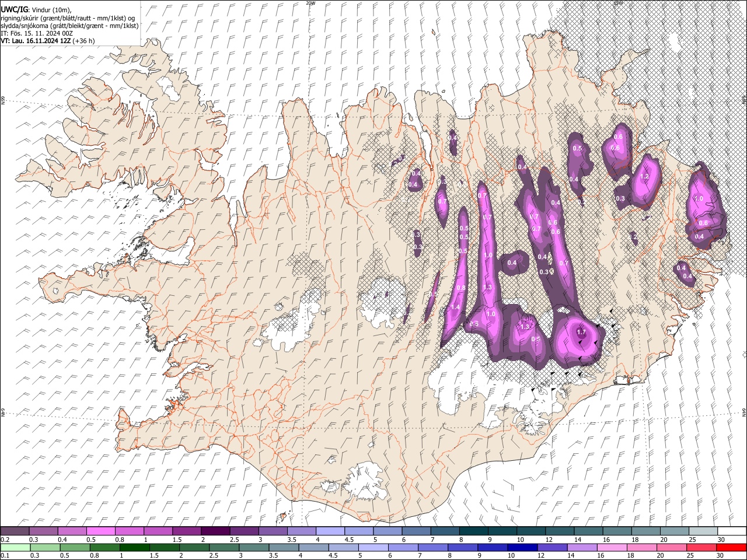This screenshot has width=747, height=560.
Task: Click the 'VT: Lau. 16.11.2024 12Z' valid time
Action: 36,41
